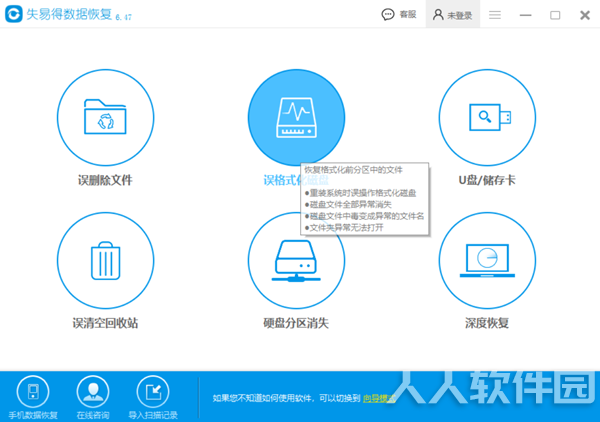This screenshot has width=600, height=422.
Task: Click the 误清空回收站 label text
Action: coord(105,323)
